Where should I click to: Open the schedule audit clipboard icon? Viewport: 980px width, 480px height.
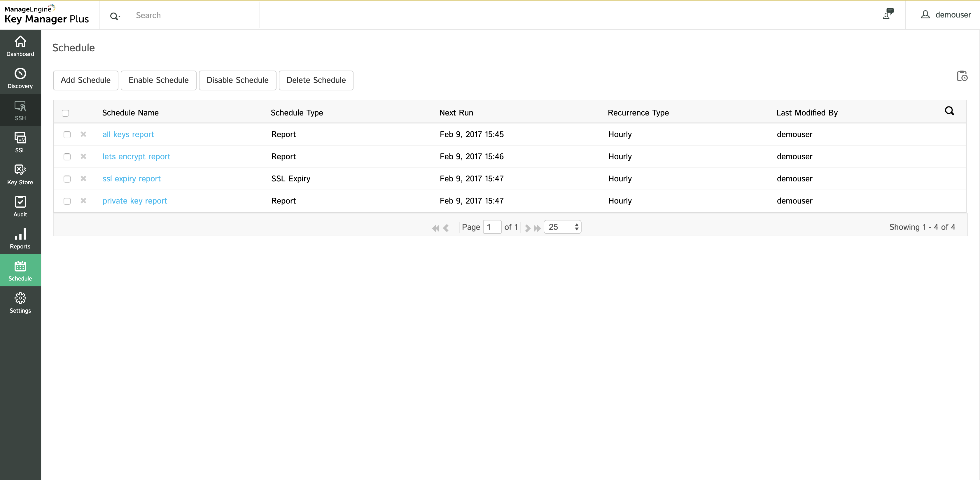(962, 76)
